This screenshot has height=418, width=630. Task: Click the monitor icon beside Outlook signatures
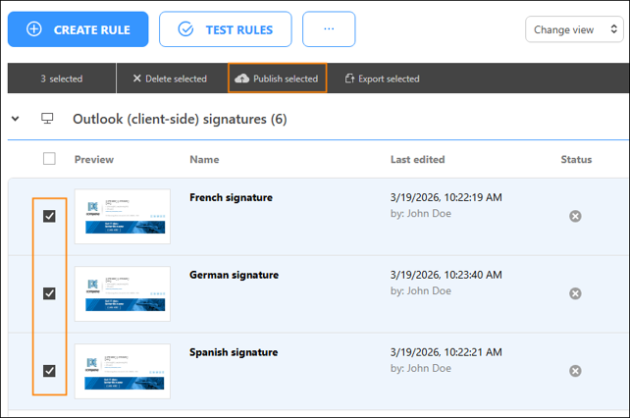[x=47, y=119]
